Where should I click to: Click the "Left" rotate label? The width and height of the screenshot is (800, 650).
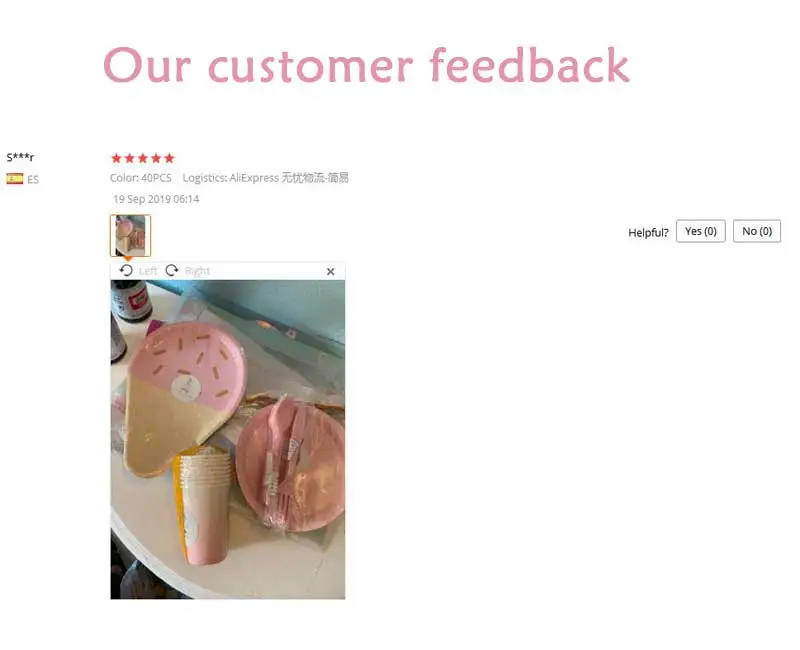pos(148,271)
